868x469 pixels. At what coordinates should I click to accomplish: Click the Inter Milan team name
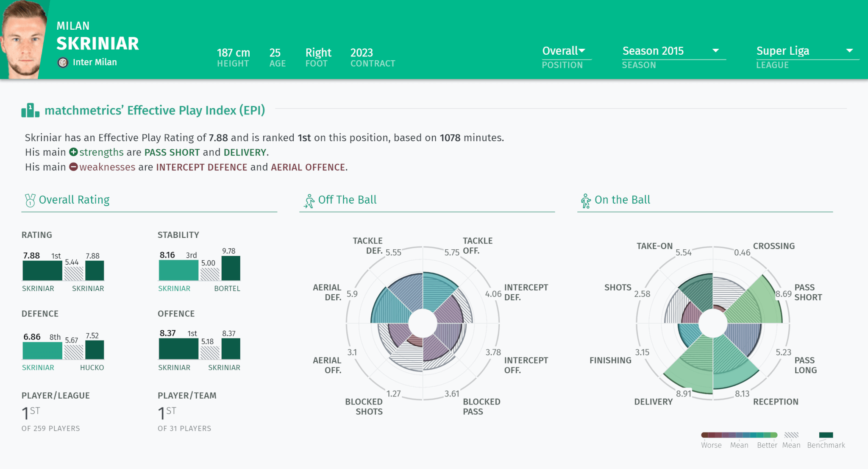(x=95, y=62)
